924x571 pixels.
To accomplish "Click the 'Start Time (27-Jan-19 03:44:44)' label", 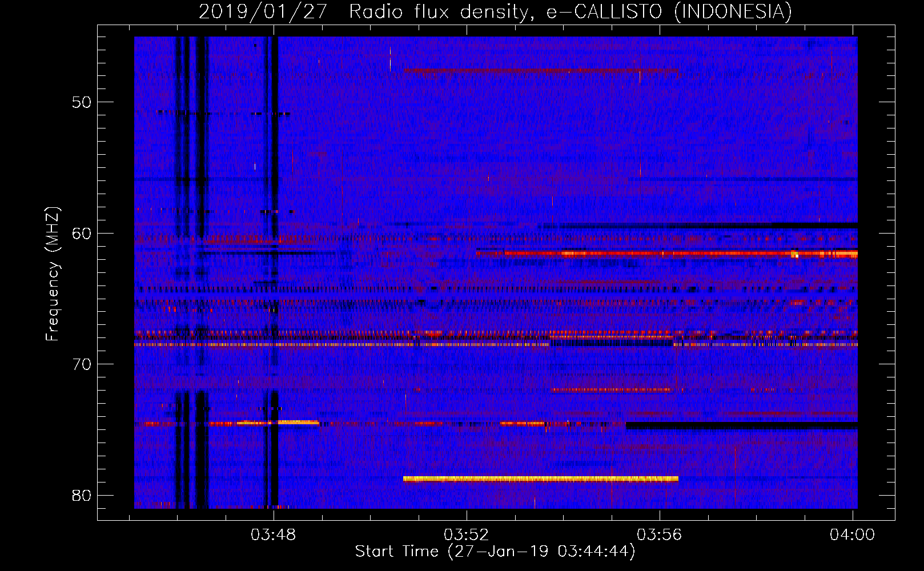I will (495, 552).
